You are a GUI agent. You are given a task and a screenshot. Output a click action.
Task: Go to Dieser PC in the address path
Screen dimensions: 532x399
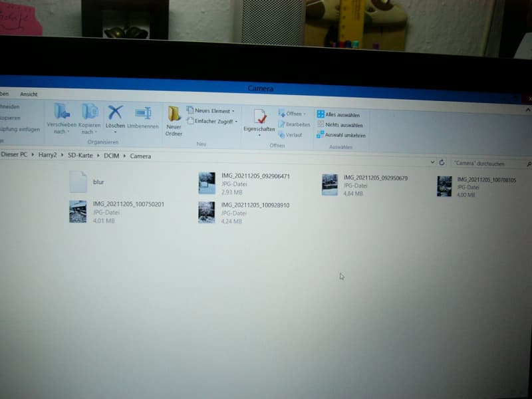click(x=14, y=154)
